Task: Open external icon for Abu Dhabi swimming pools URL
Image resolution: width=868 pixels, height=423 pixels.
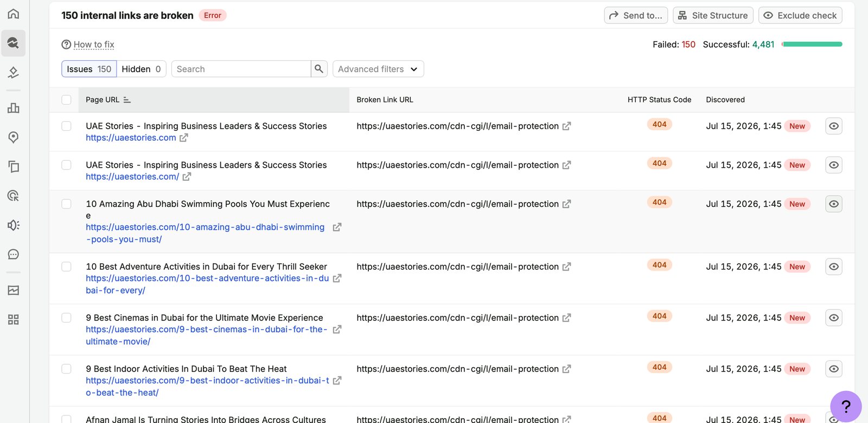Action: click(x=337, y=228)
